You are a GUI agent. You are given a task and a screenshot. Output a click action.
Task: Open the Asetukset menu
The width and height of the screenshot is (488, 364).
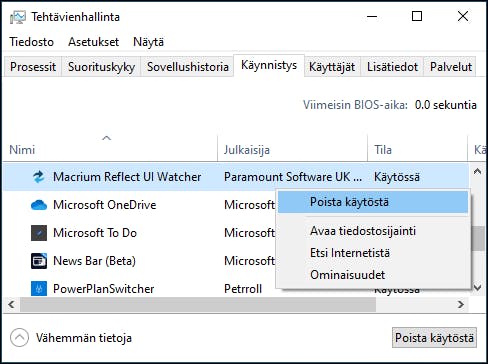(93, 42)
